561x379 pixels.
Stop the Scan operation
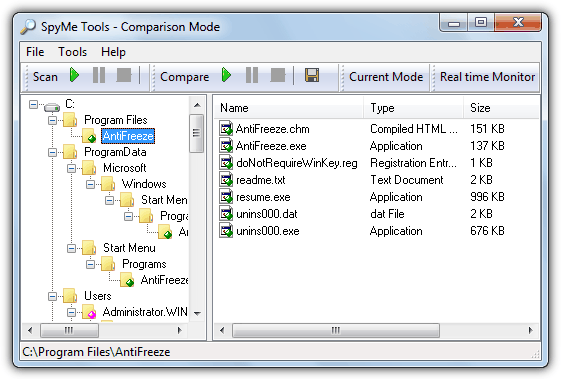[124, 76]
